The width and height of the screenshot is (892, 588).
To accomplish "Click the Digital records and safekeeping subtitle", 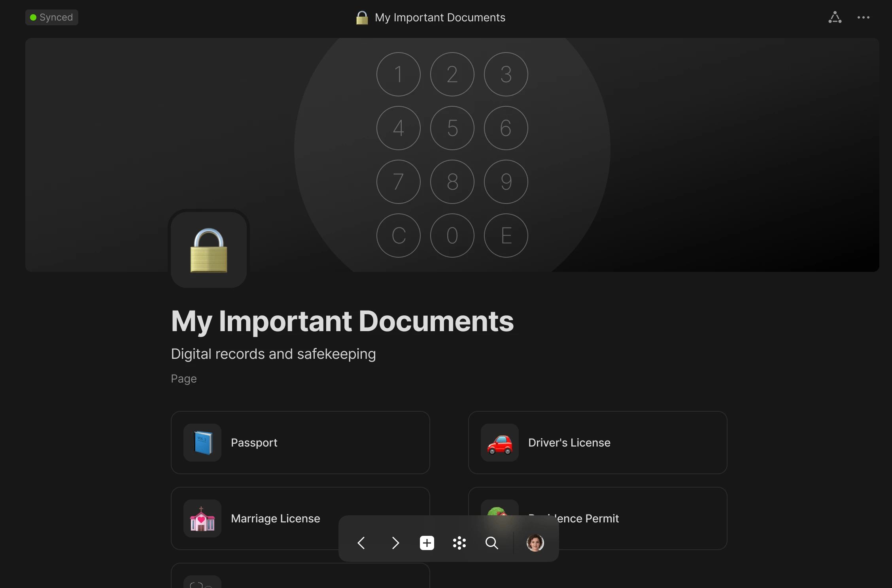I will (x=273, y=354).
